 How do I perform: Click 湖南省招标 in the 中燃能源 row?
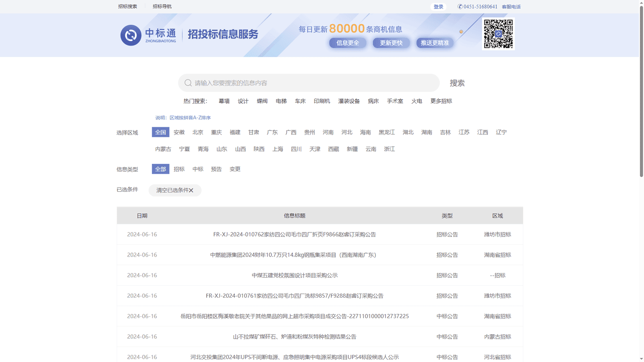(497, 255)
